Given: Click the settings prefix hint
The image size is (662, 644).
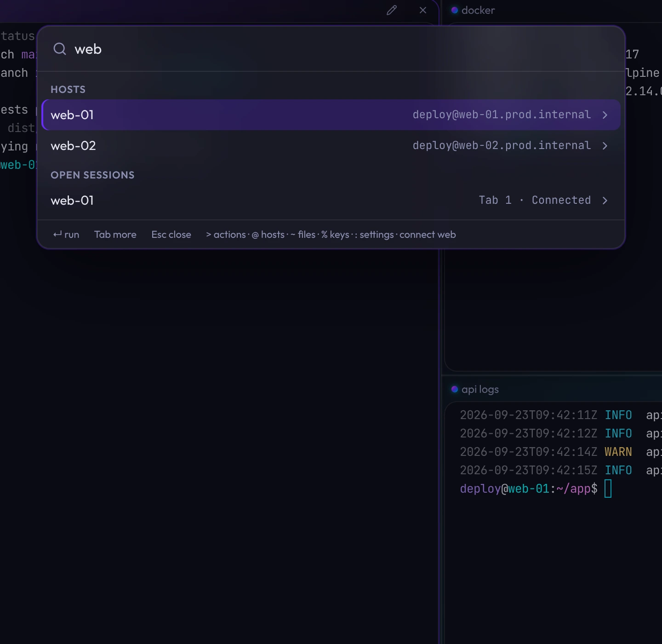Looking at the screenshot, I should pyautogui.click(x=374, y=235).
